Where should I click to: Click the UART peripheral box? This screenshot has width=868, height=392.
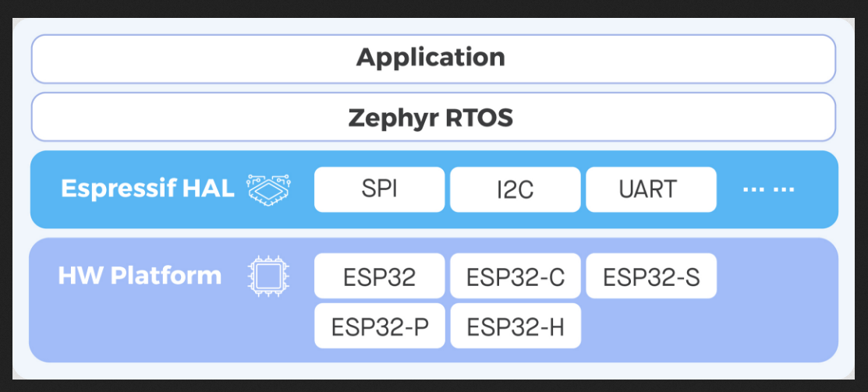pos(651,189)
